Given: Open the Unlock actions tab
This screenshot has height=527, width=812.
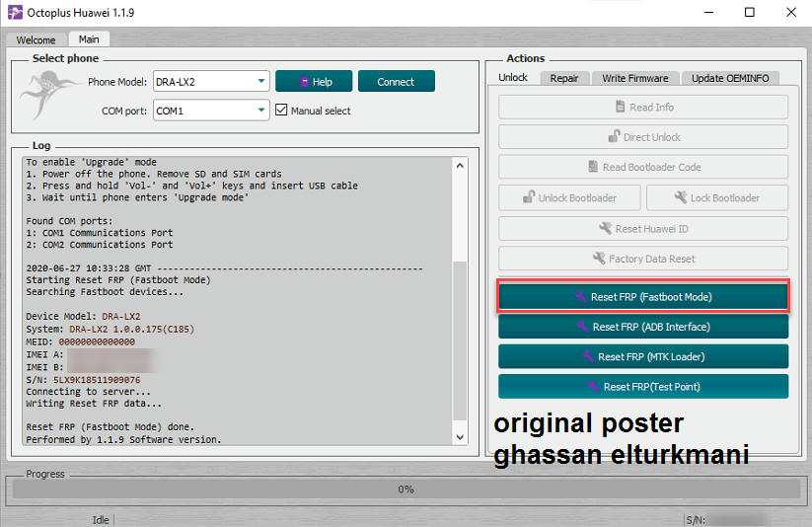Looking at the screenshot, I should (x=513, y=77).
